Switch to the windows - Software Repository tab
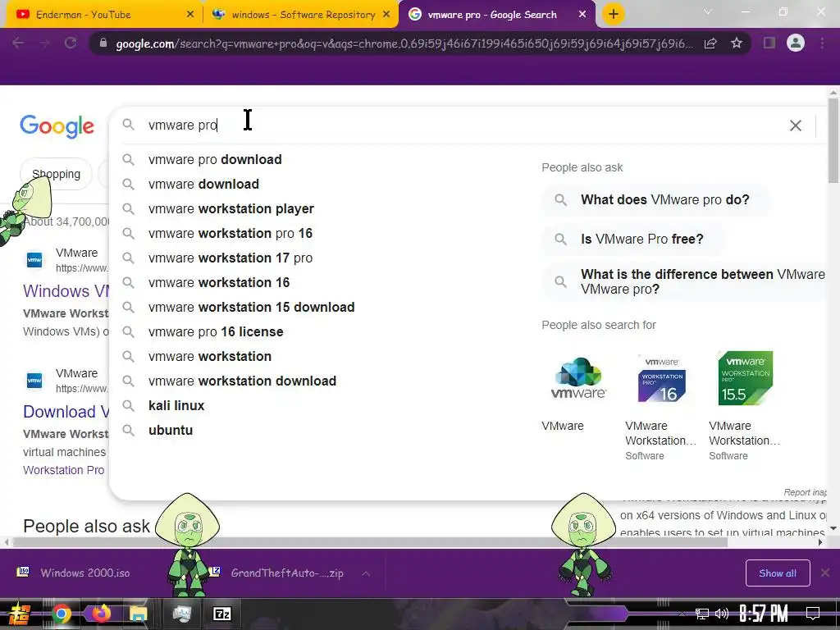The height and width of the screenshot is (630, 840). pos(300,15)
